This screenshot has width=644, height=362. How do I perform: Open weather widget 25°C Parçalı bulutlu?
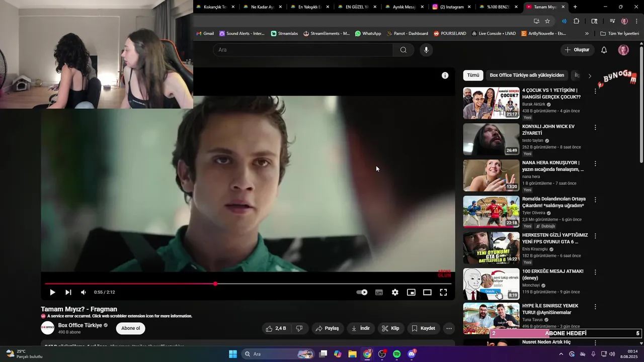click(24, 354)
